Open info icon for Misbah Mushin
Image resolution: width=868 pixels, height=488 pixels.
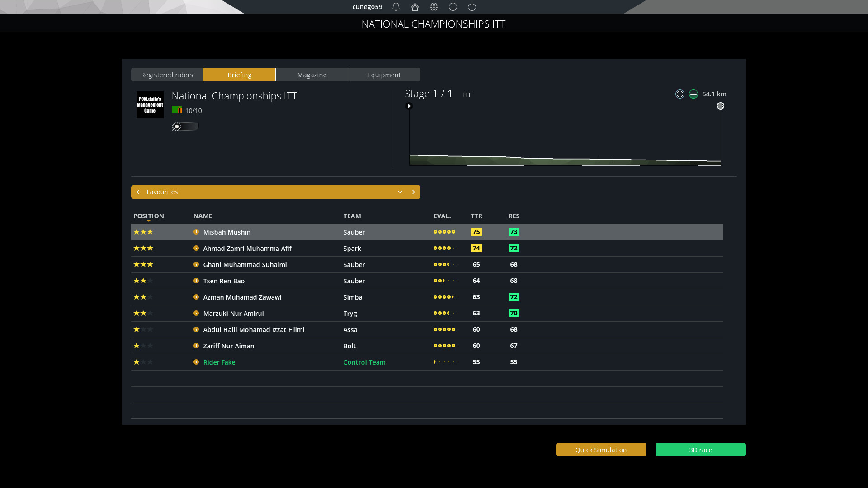[196, 232]
